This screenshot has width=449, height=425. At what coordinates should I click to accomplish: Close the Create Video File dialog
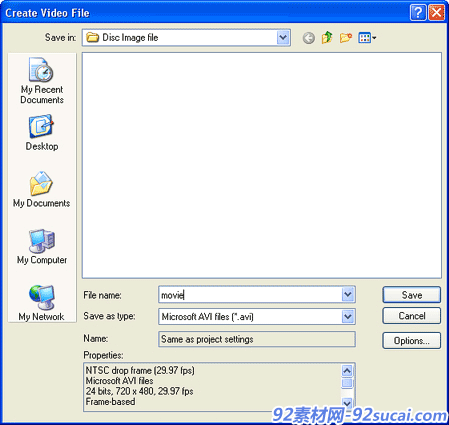pos(436,13)
